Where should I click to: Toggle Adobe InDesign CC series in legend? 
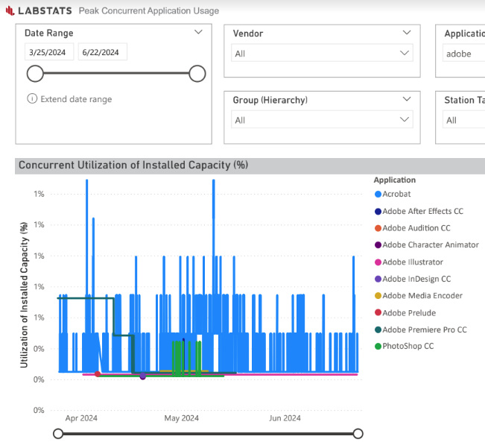[x=413, y=279]
